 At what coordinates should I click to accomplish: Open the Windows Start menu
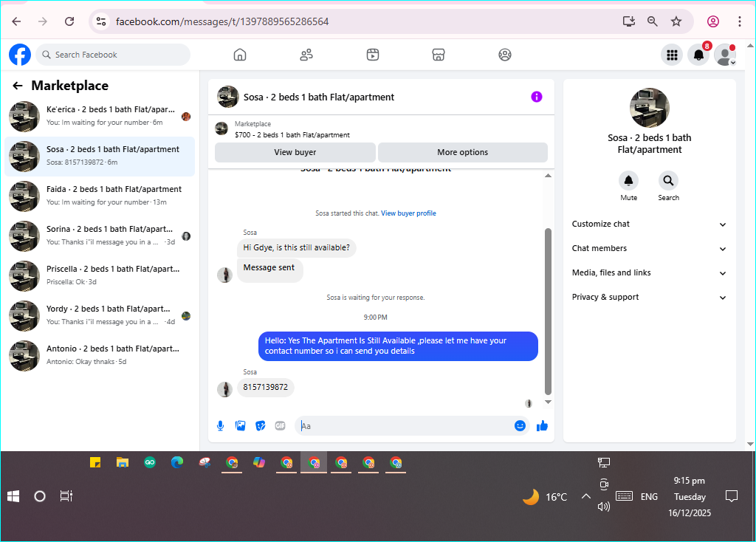13,496
